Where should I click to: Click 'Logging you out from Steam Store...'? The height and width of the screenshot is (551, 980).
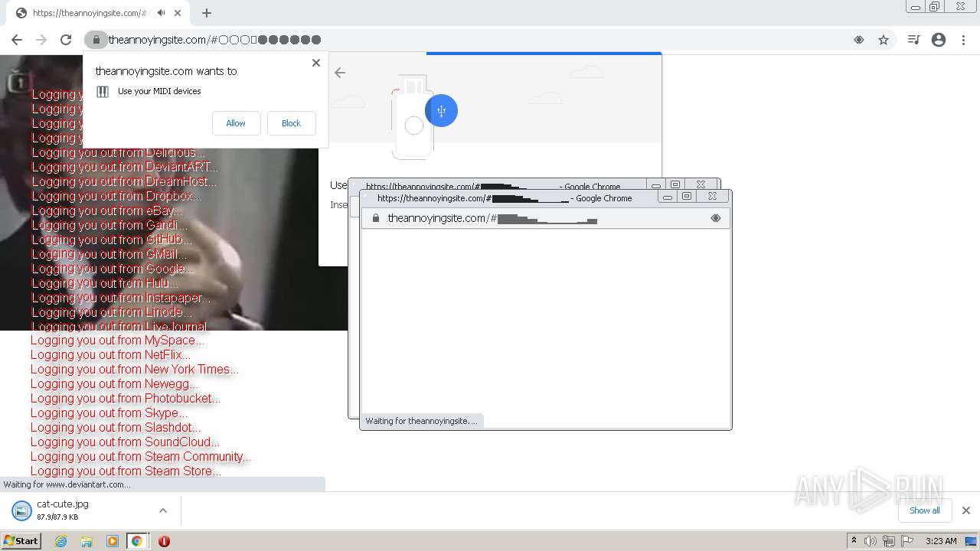click(126, 471)
